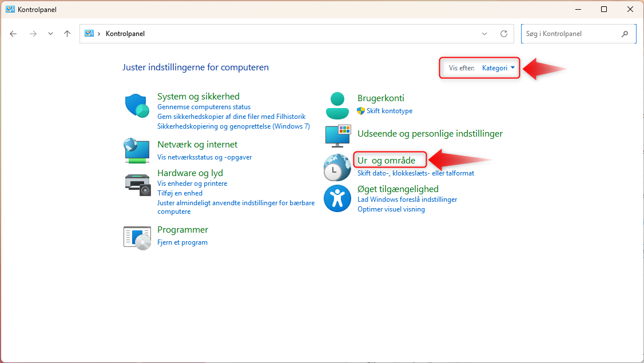Screen dimensions: 644x363
Task: Open Hardware og lyd category
Action: click(x=190, y=173)
